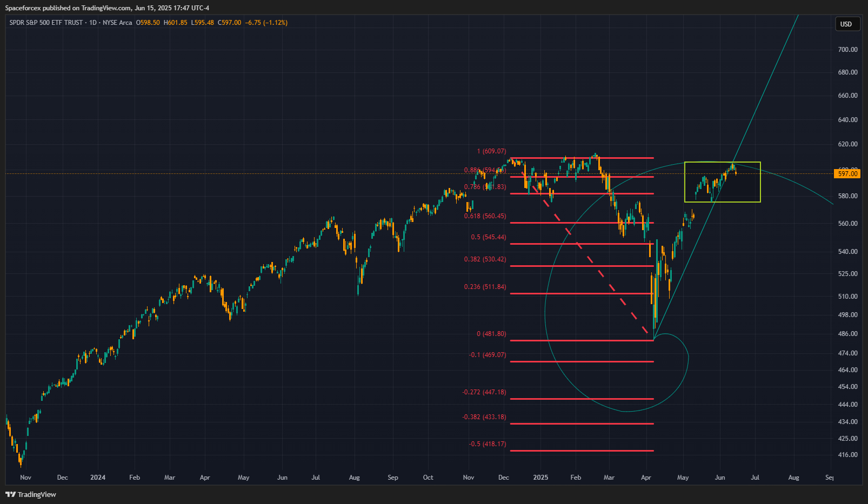Select the Fibonacci label -0.1 (469.07)

[x=488, y=354]
